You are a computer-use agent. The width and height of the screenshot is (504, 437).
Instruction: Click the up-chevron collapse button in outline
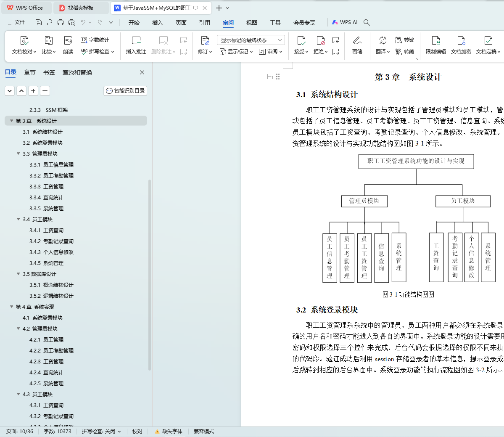tap(21, 91)
